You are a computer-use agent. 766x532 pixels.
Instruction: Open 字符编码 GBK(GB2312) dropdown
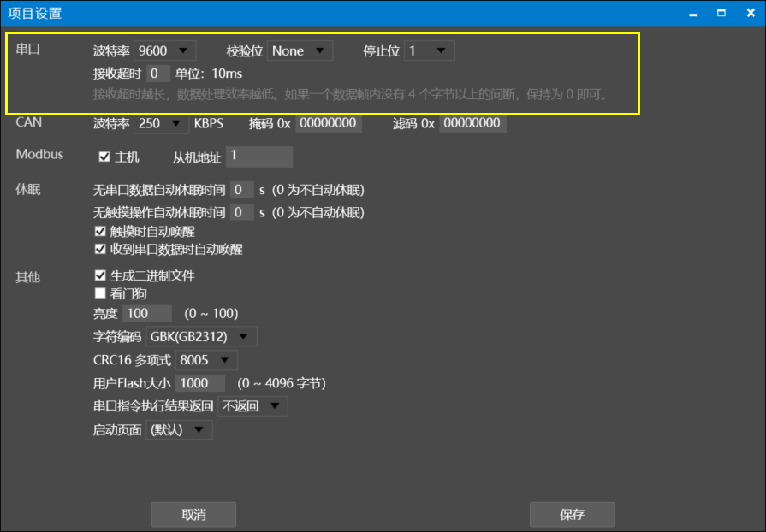click(x=201, y=336)
